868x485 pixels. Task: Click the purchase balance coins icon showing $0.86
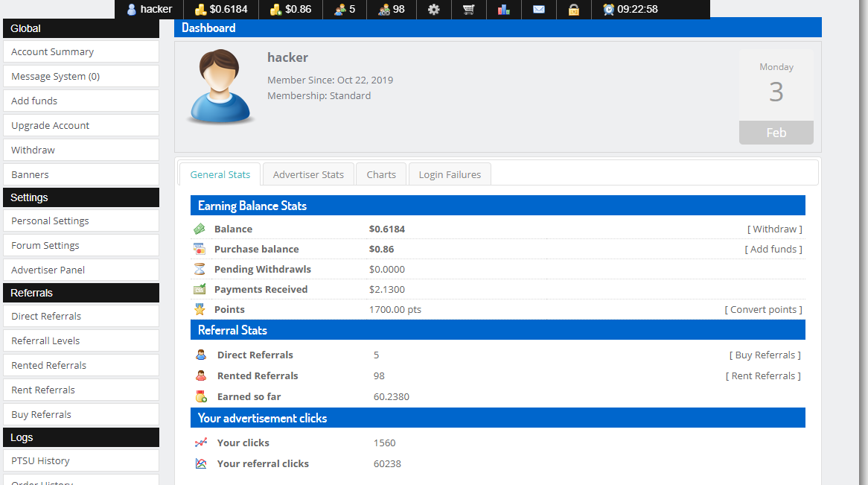coord(275,10)
